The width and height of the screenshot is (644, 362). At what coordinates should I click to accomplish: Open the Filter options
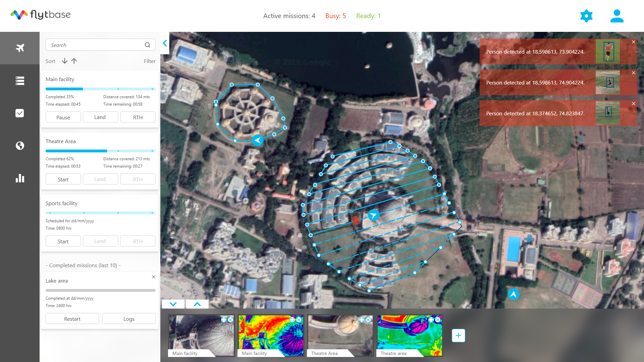pos(150,61)
